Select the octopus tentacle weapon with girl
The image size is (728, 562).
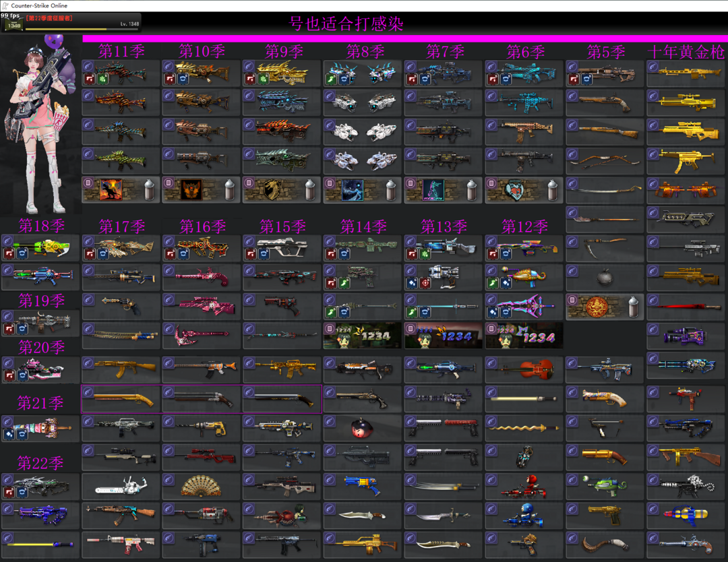click(281, 516)
